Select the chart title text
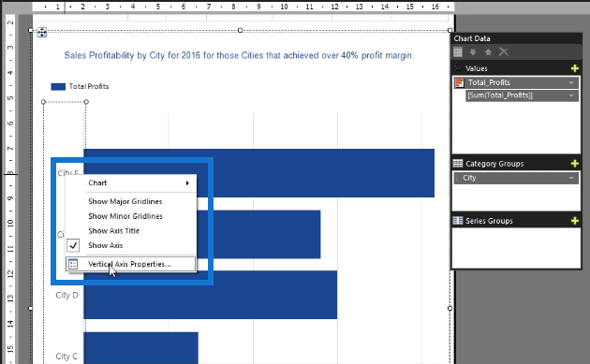Image resolution: width=590 pixels, height=364 pixels. tap(239, 55)
